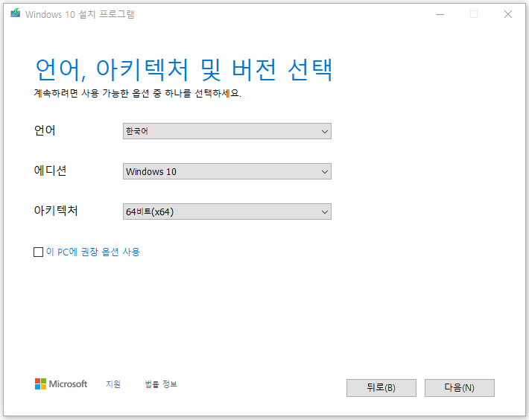Open the 에디션 dropdown showing Windows 10
This screenshot has width=529, height=420.
pyautogui.click(x=227, y=171)
